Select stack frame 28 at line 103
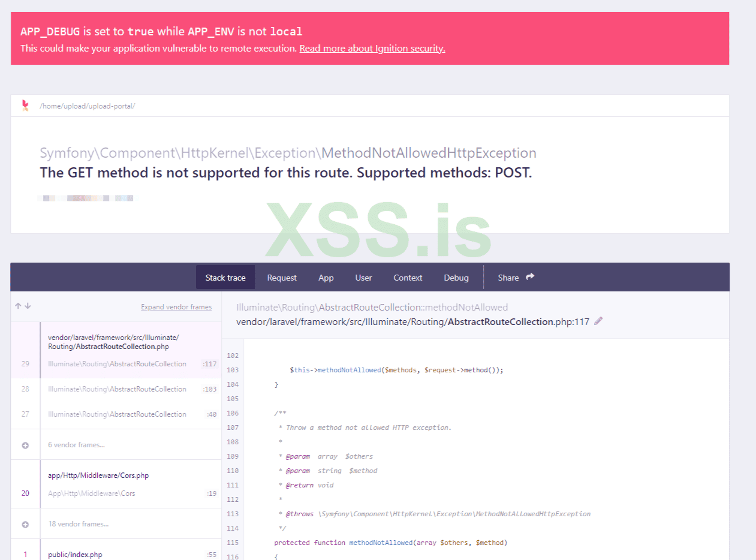This screenshot has width=756, height=560. (120, 389)
